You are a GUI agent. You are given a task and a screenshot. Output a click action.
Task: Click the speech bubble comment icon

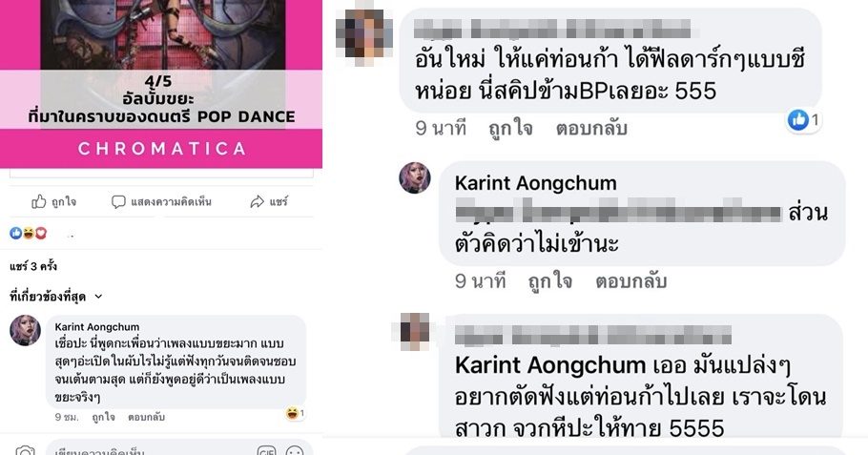(x=118, y=201)
